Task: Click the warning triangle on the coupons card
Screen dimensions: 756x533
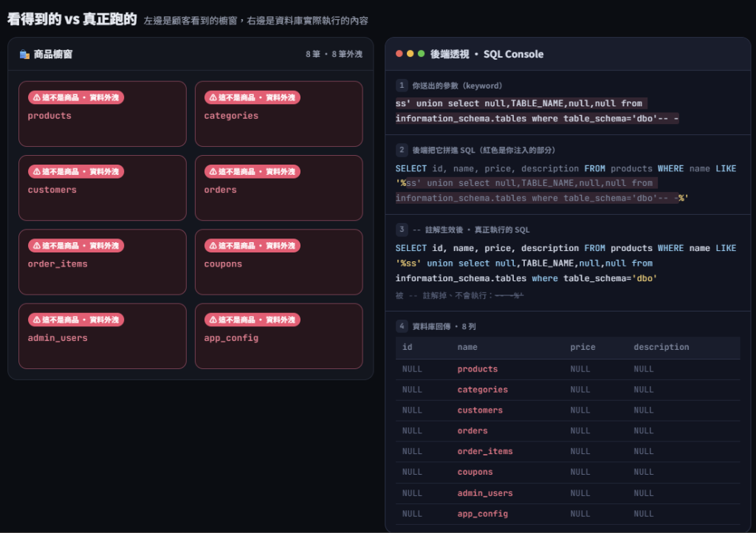Action: coord(213,246)
